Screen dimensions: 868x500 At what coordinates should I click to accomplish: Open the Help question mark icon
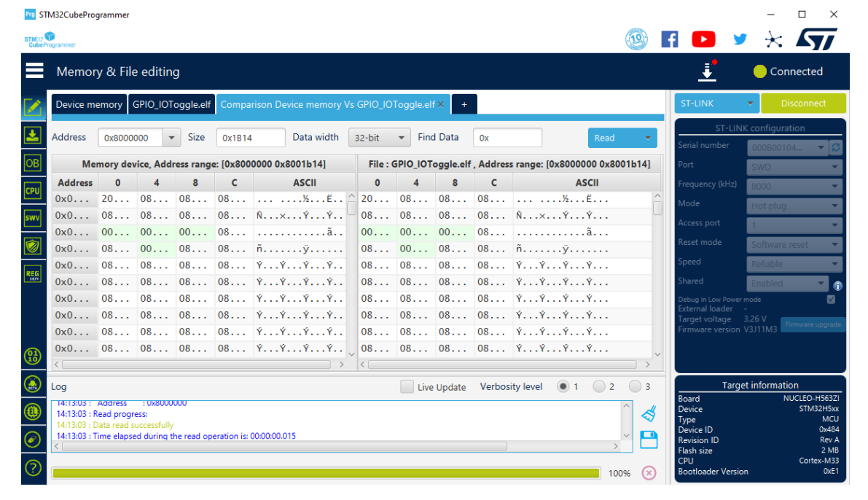[x=33, y=468]
